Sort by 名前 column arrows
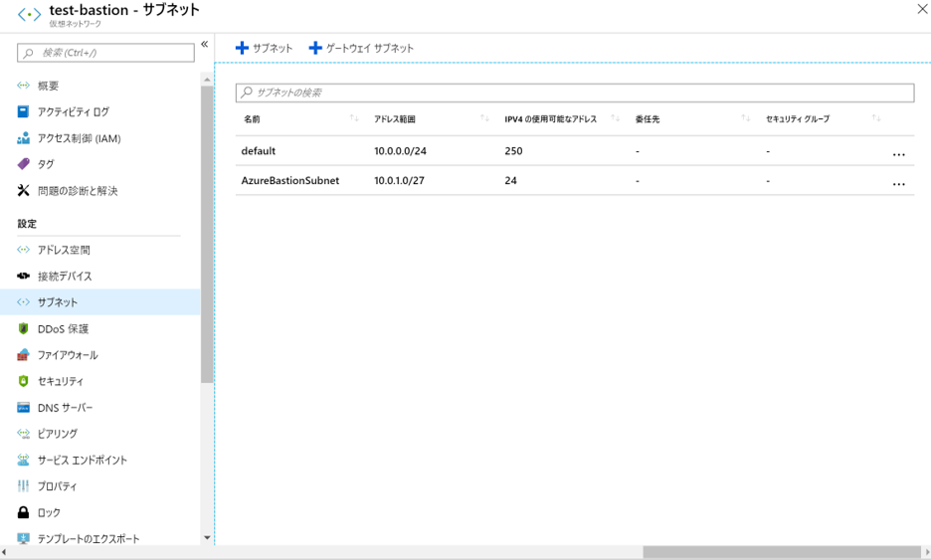The image size is (931, 560). tap(354, 118)
